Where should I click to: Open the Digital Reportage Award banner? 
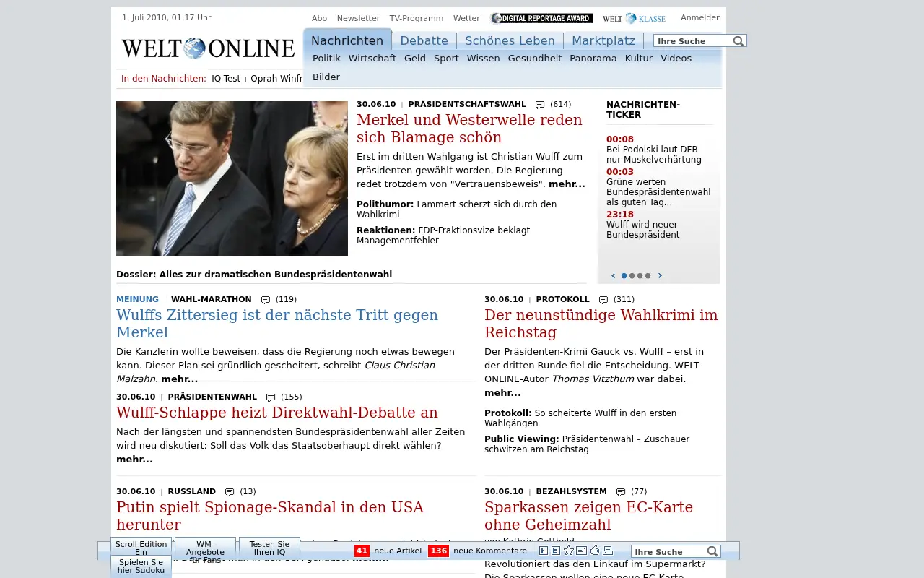click(541, 18)
